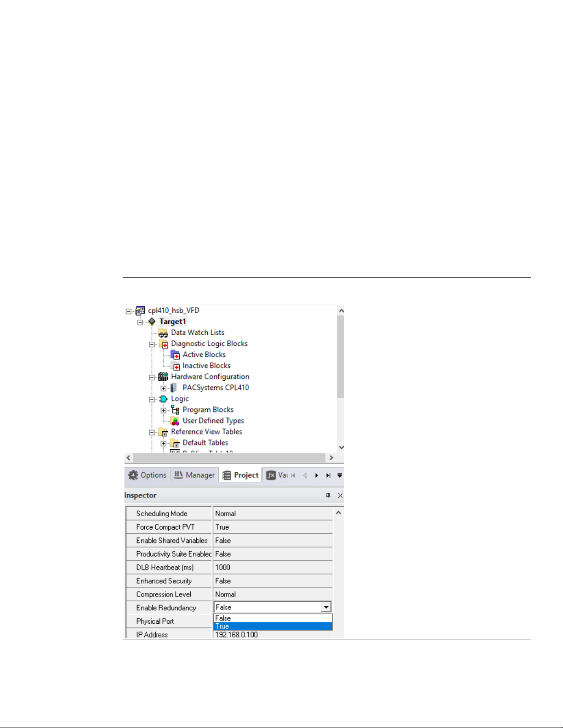Go to next navigator tab
The image size is (563, 728).
(316, 475)
